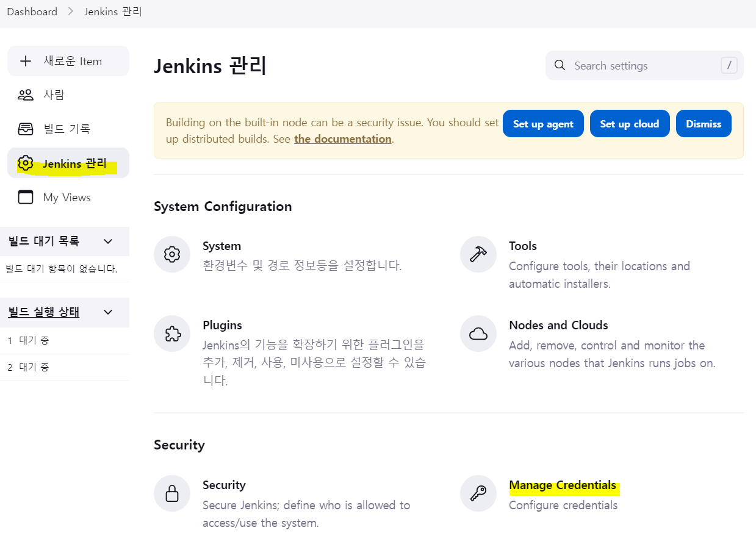Open the Nodes and Clouds link

[558, 325]
